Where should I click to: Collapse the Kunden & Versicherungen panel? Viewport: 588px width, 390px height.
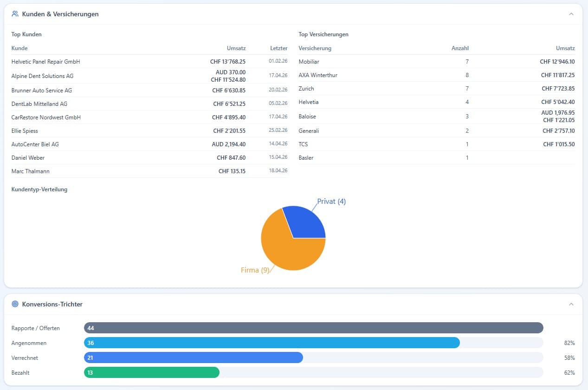(x=571, y=14)
